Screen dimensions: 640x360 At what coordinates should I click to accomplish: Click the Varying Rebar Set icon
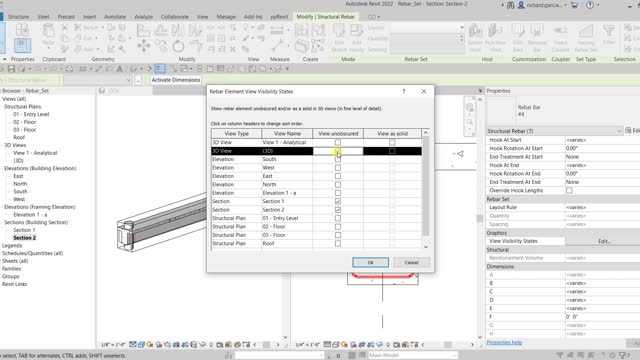pyautogui.click(x=586, y=38)
